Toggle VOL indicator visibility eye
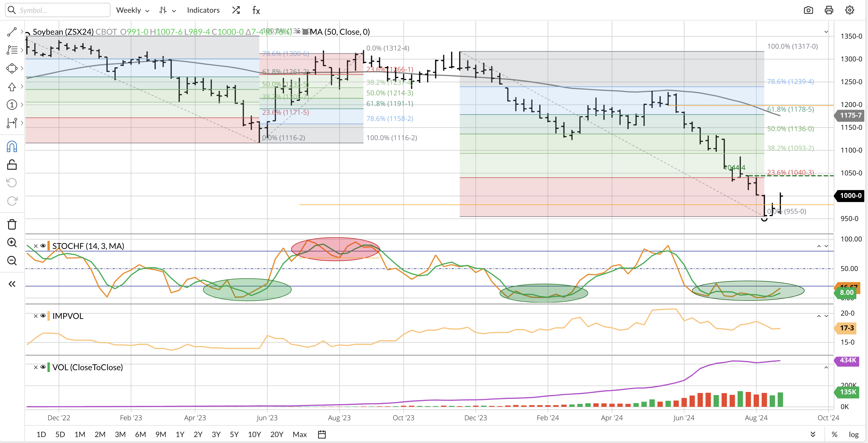This screenshot has width=868, height=443. pyautogui.click(x=43, y=367)
